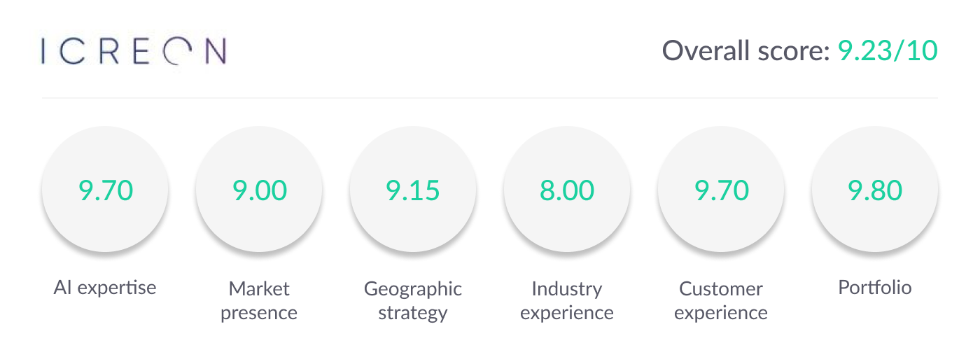
Task: Click the 'Geographic strategy' label
Action: (413, 300)
